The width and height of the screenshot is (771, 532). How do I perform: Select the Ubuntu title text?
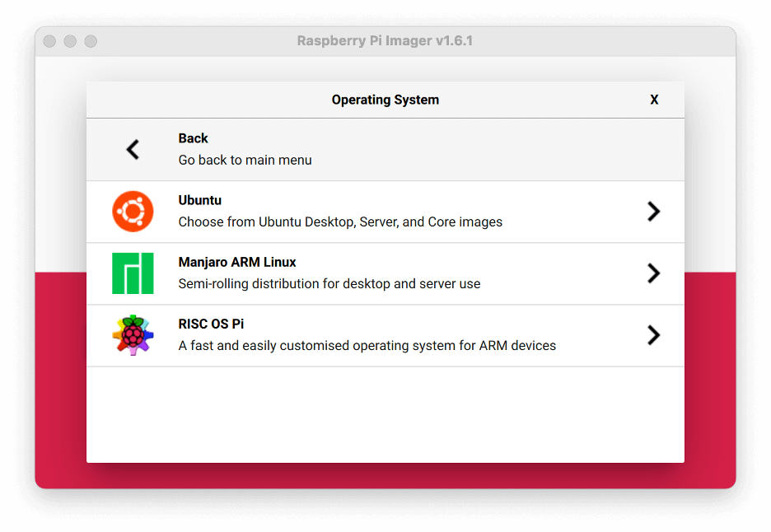[199, 200]
